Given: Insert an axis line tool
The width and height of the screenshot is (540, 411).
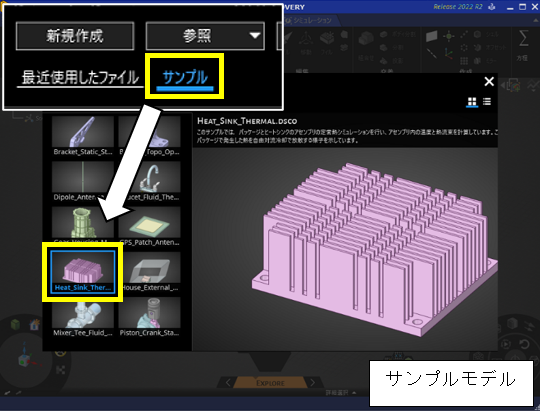Looking at the screenshot, I should coord(432,53).
